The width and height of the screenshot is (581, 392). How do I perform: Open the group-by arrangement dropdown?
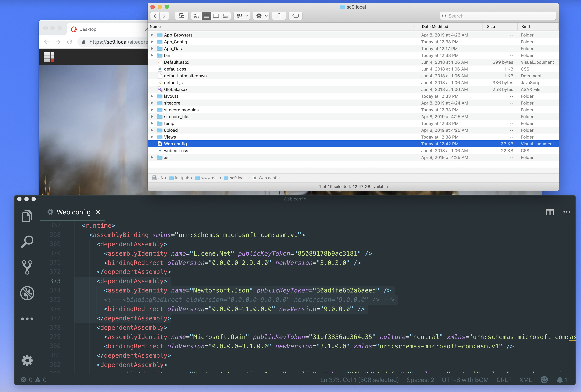tap(242, 16)
